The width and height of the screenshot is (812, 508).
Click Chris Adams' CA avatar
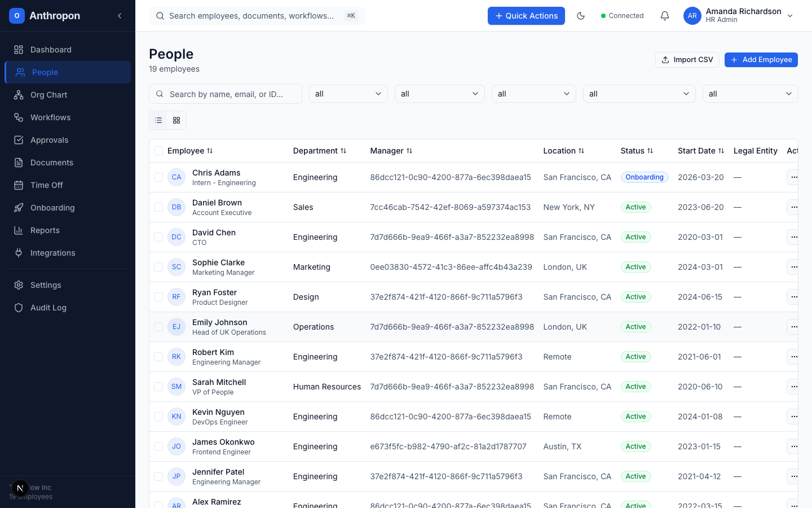pos(176,177)
